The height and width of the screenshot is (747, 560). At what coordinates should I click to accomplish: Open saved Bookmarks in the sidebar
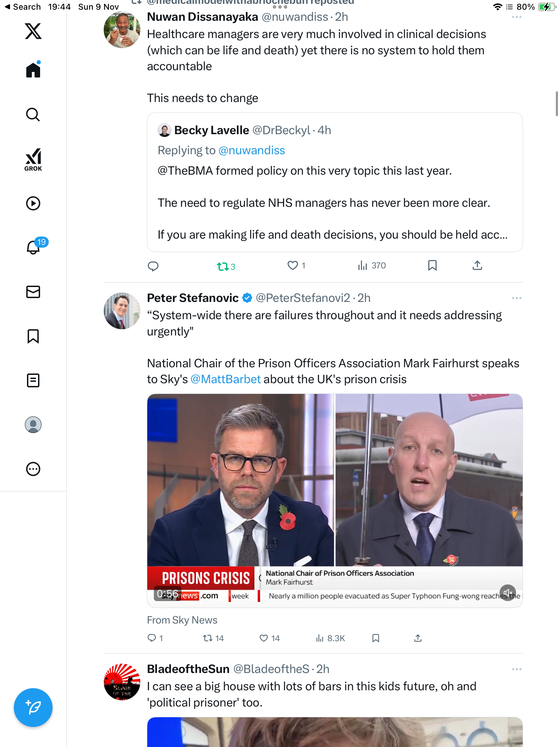[x=33, y=336]
